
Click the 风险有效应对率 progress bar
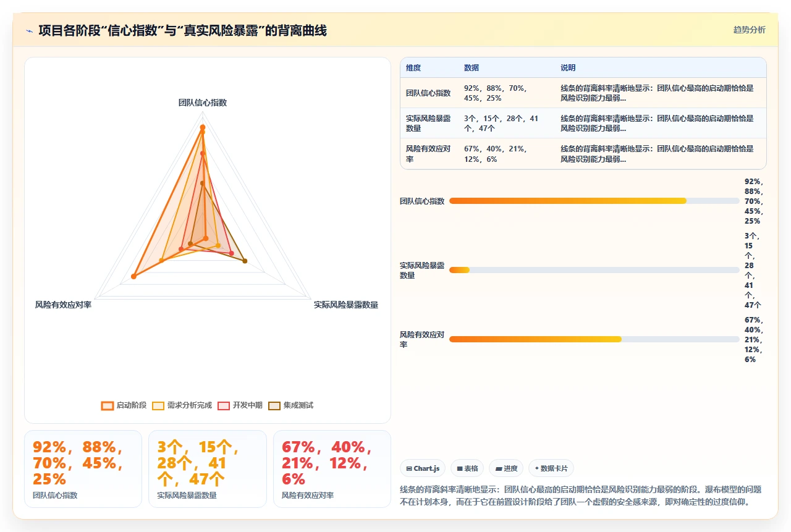click(594, 339)
